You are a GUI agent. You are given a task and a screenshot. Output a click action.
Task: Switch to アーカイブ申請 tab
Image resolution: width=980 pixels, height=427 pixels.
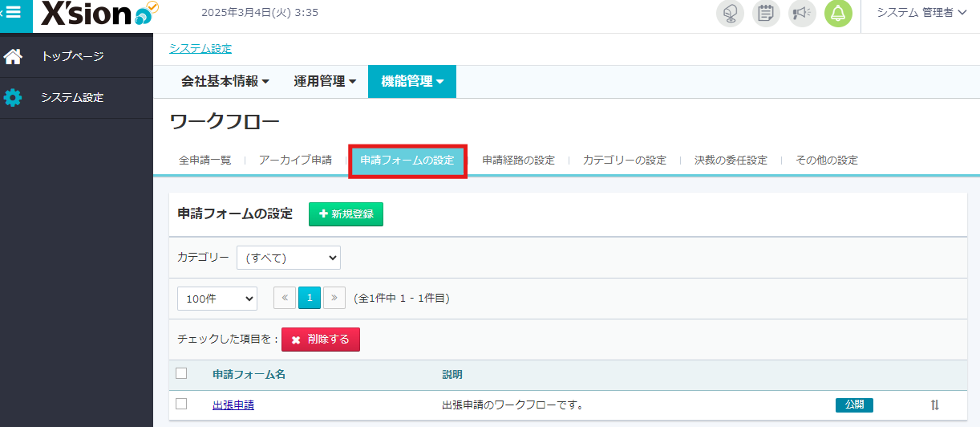pos(295,160)
